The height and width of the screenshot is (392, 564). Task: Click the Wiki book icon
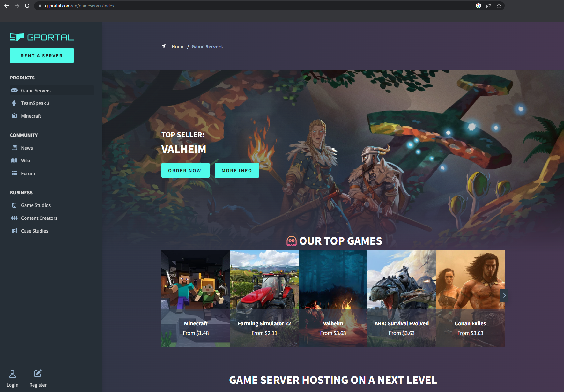coord(14,160)
